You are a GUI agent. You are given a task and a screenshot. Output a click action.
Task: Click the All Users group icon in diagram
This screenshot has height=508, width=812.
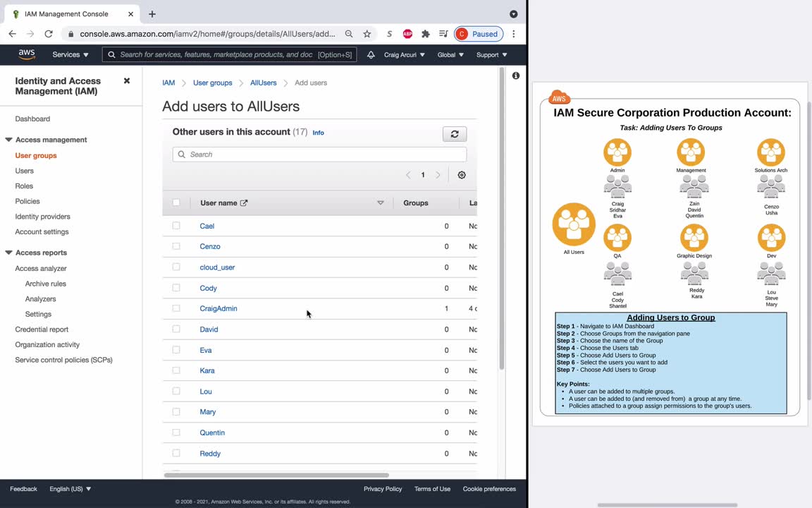point(574,224)
